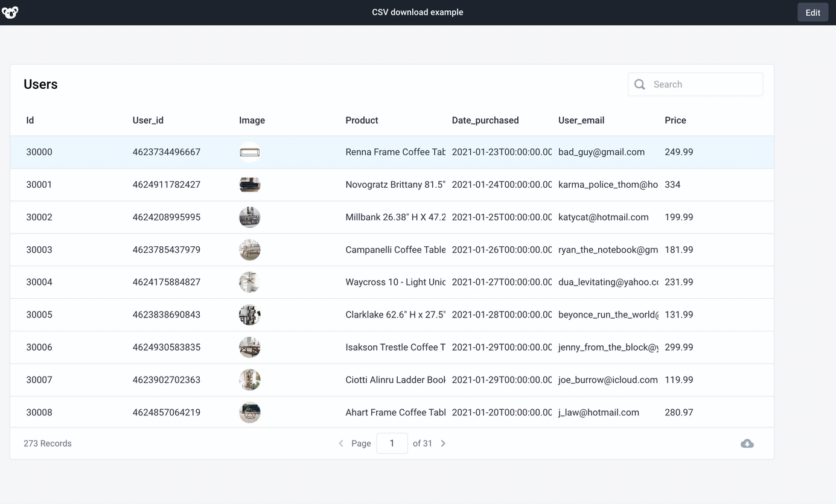Click the 273 Records label
Viewport: 836px width, 504px height.
(x=47, y=443)
